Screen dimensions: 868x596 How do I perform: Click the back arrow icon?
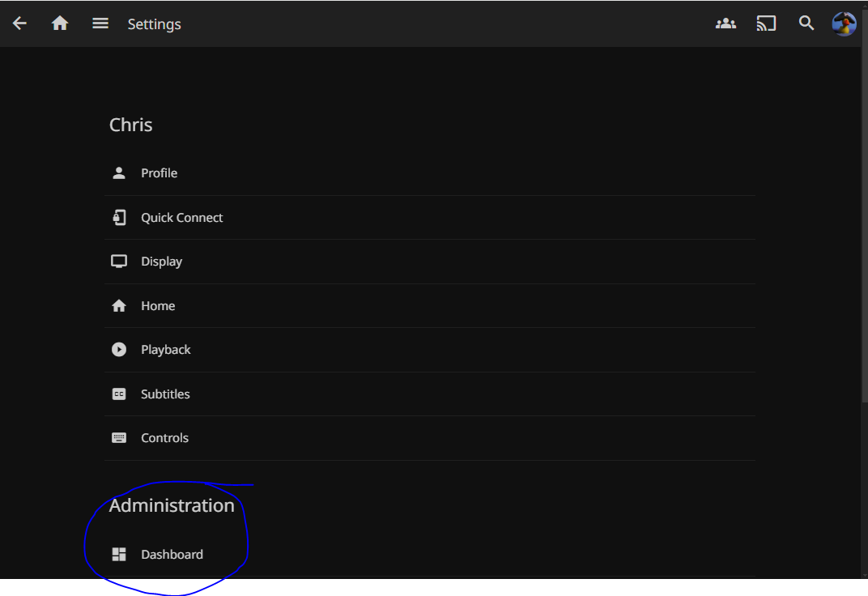(19, 23)
